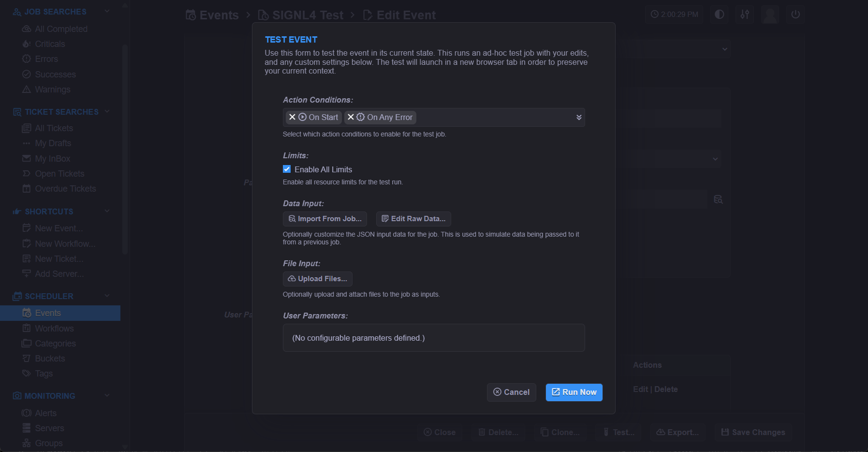Remove the On Any Error condition tag
The height and width of the screenshot is (452, 868).
(351, 117)
